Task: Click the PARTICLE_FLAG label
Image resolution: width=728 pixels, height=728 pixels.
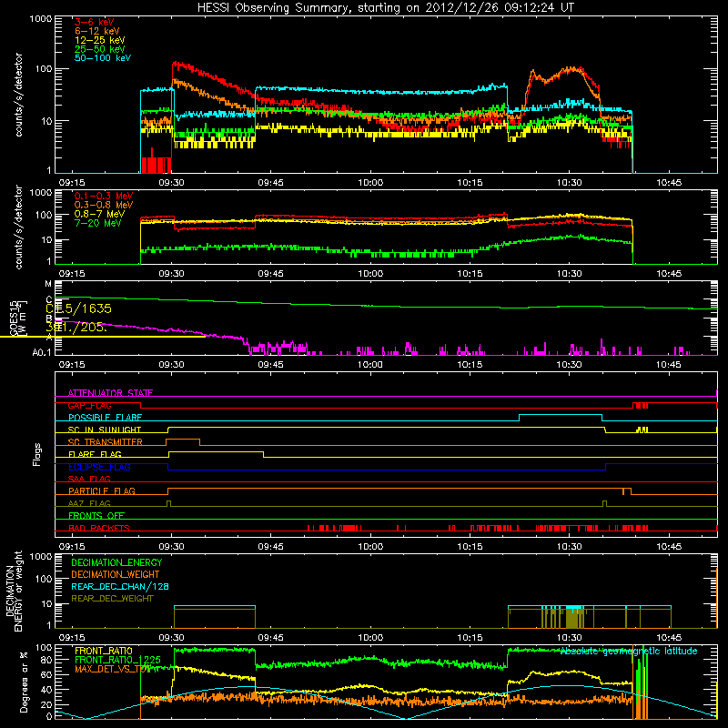Action: [x=102, y=490]
